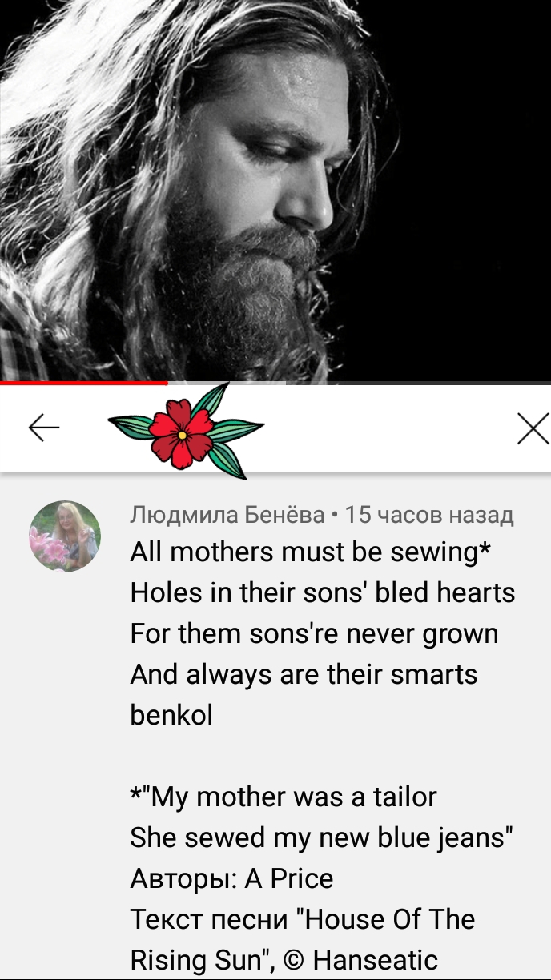Screen dimensions: 551x980
Task: Tap the "Авторы: A Price" credit line
Action: [x=231, y=878]
